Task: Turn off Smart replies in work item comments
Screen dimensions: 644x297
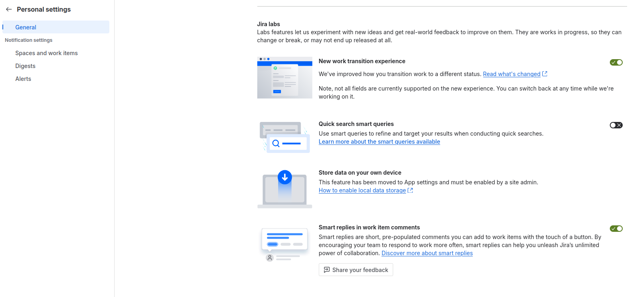Action: [616, 228]
